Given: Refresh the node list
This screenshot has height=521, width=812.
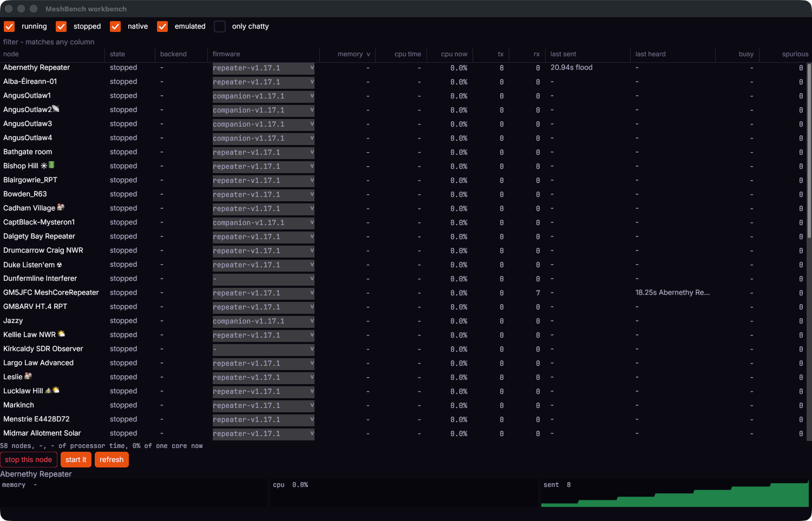Looking at the screenshot, I should pyautogui.click(x=112, y=460).
